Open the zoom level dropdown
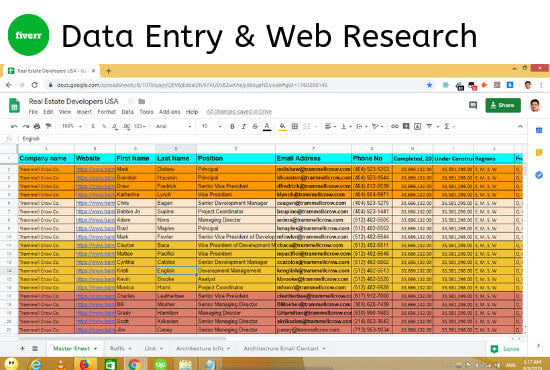The image size is (550, 370). point(72,126)
